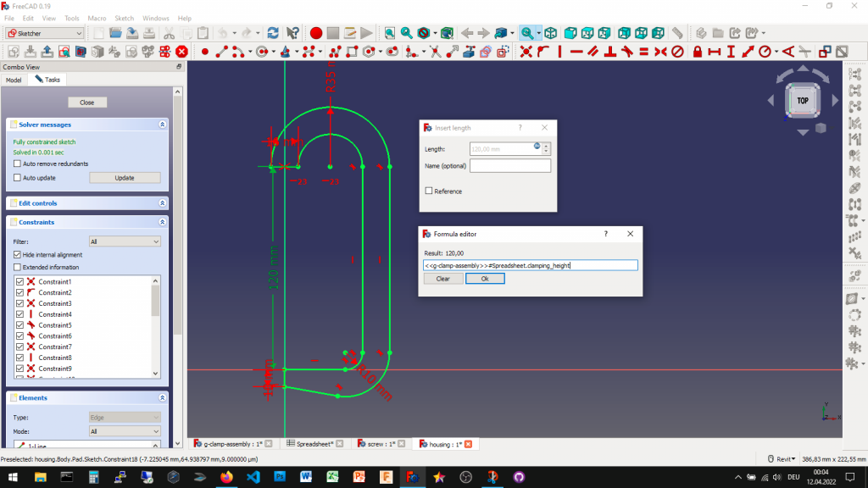Apply the Vertical distance constraint

pyautogui.click(x=731, y=52)
